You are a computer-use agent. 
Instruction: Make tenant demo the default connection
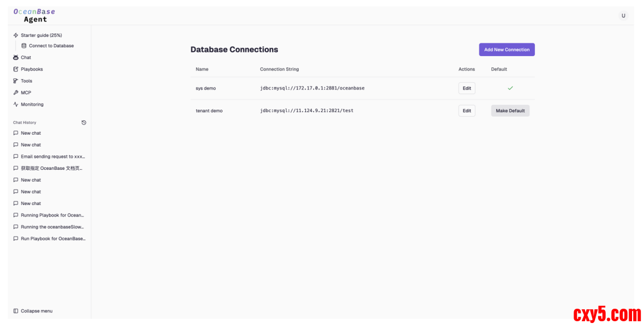510,111
